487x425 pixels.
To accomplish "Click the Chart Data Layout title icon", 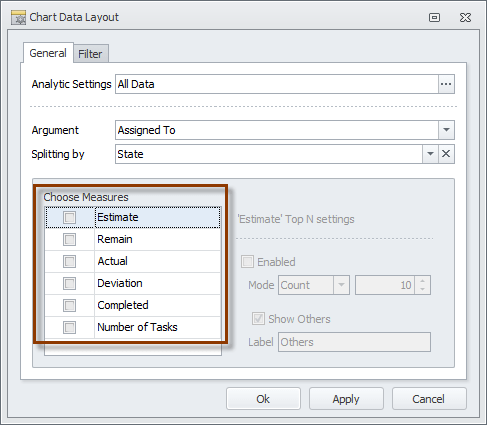I will (x=18, y=17).
